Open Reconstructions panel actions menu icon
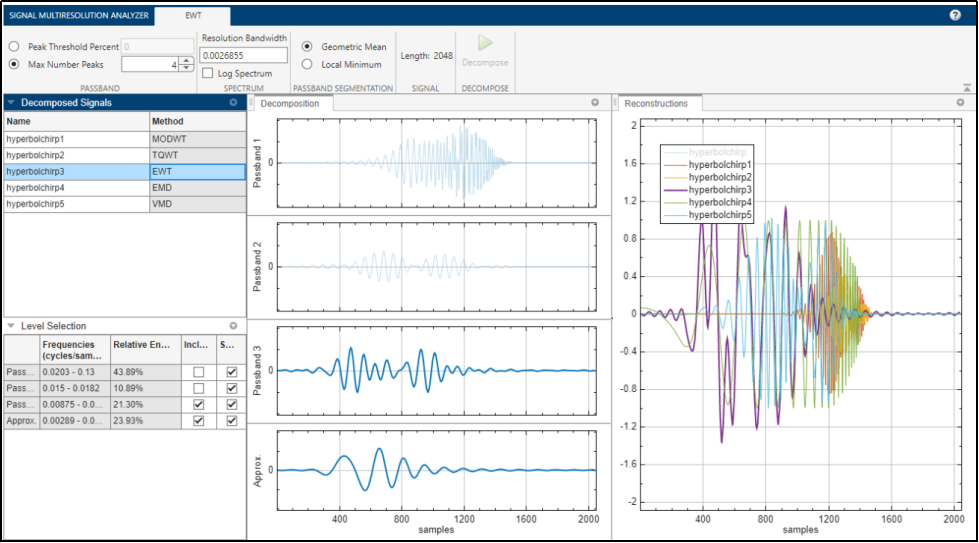The height and width of the screenshot is (543, 979). click(x=960, y=102)
